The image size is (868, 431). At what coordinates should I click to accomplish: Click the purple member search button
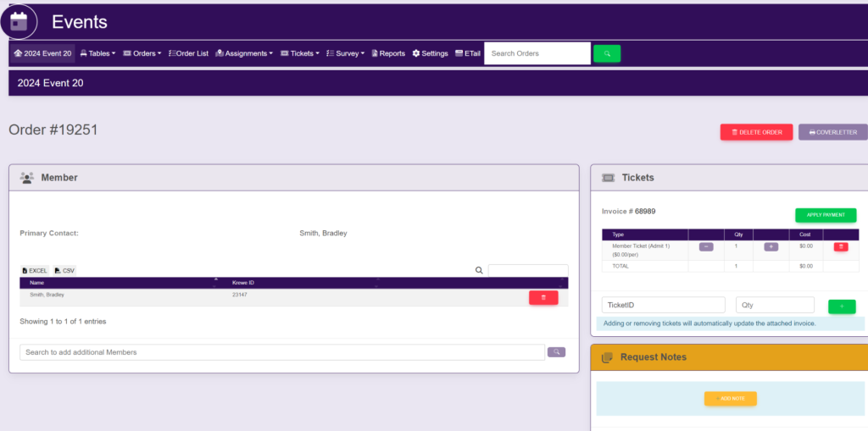[x=556, y=351]
